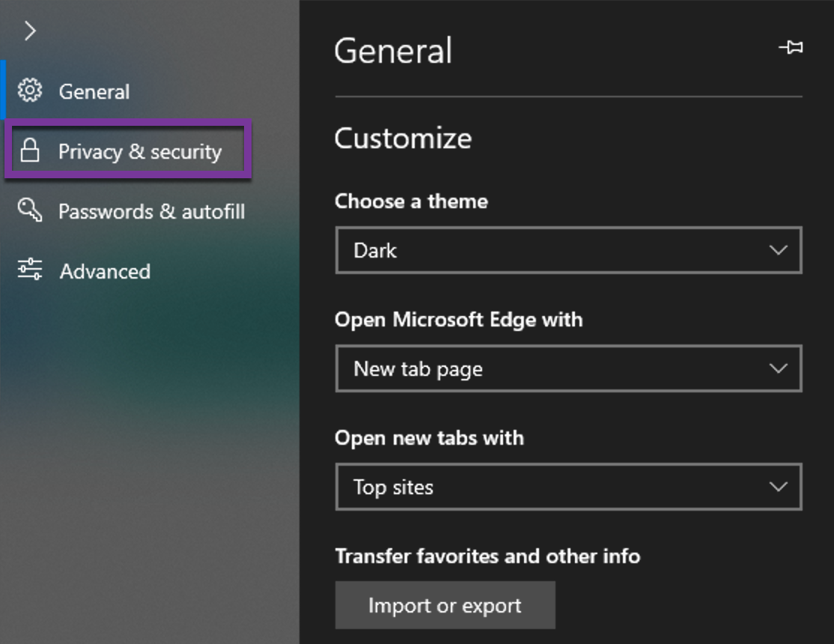The height and width of the screenshot is (644, 834).
Task: Click the Transfer favorites and other info label
Action: point(487,556)
